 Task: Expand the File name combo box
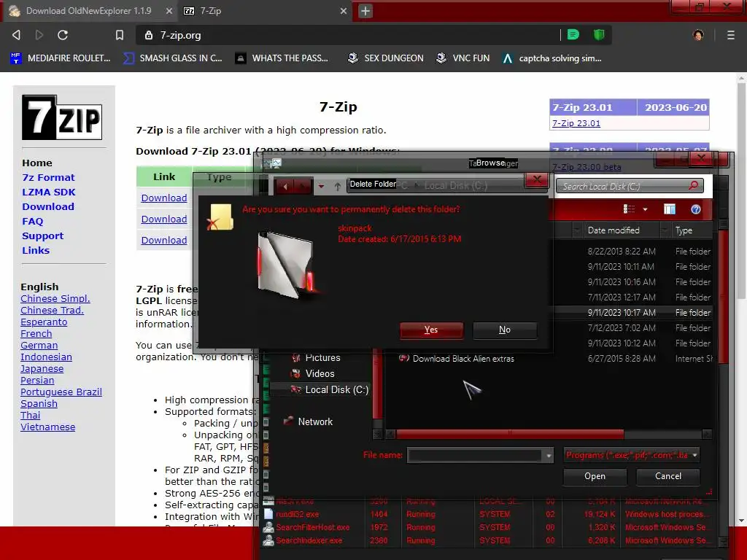tap(549, 456)
